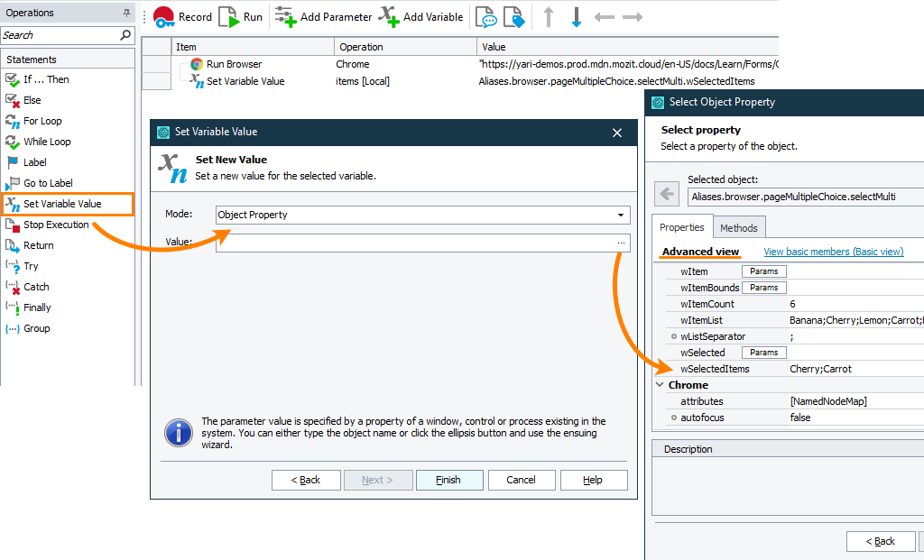Choose the Stop Execution operation
The height and width of the screenshot is (560, 924).
click(x=56, y=225)
